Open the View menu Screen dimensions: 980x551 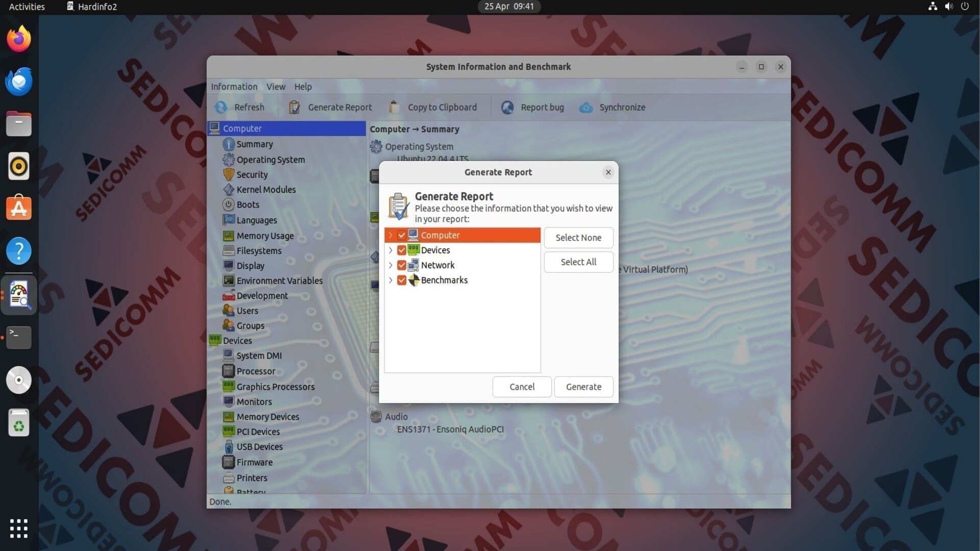coord(276,87)
